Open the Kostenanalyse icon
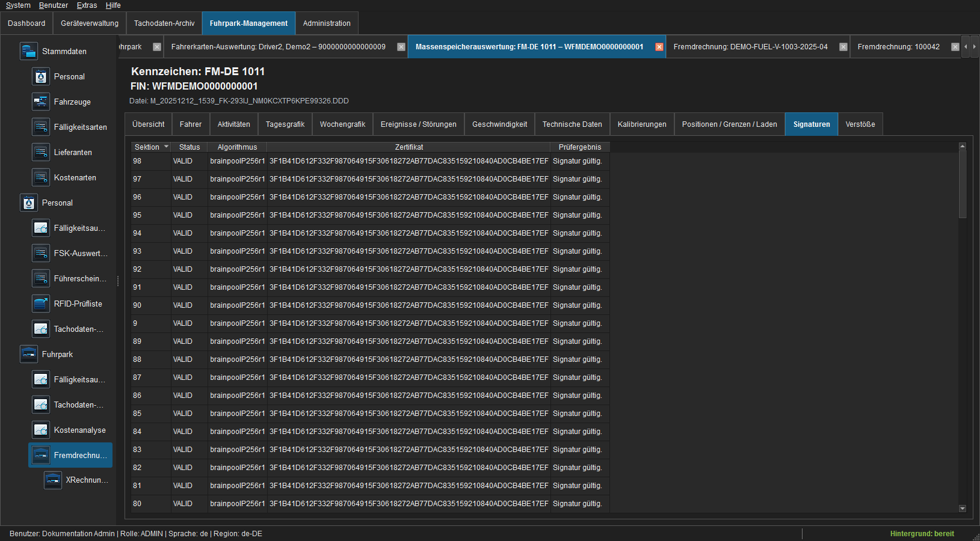This screenshot has width=980, height=541. pyautogui.click(x=41, y=430)
